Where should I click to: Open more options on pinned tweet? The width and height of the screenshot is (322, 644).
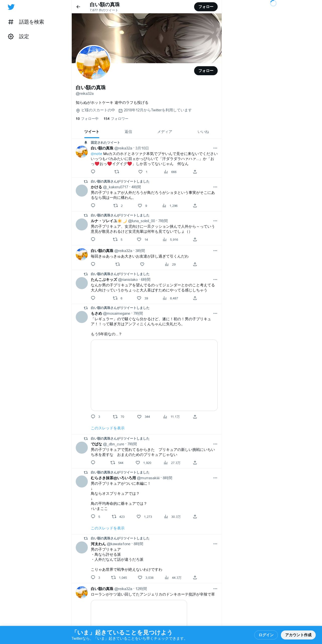(215, 148)
